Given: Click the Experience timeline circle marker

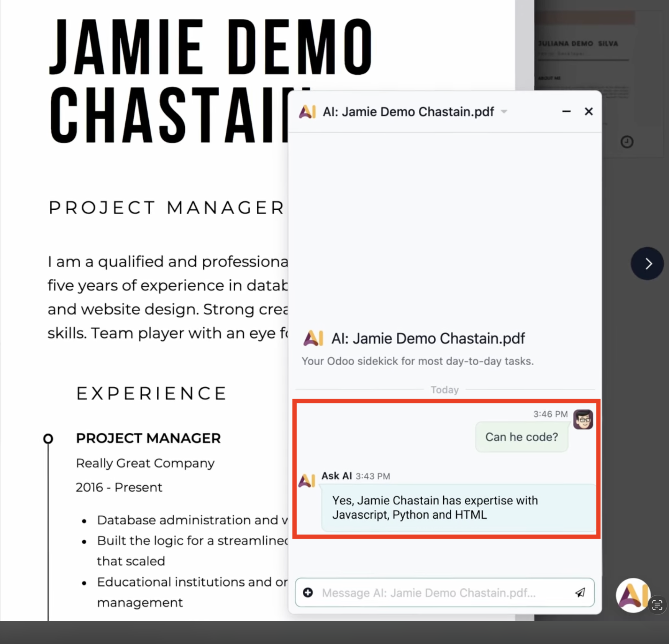Looking at the screenshot, I should [x=48, y=439].
